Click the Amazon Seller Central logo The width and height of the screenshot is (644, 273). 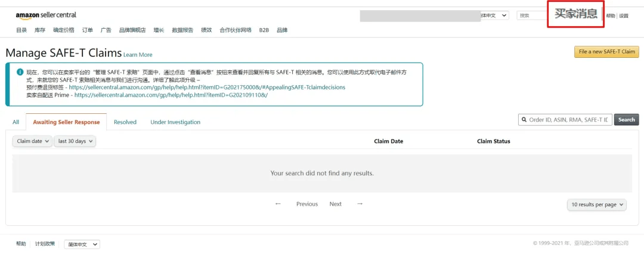[x=46, y=15]
